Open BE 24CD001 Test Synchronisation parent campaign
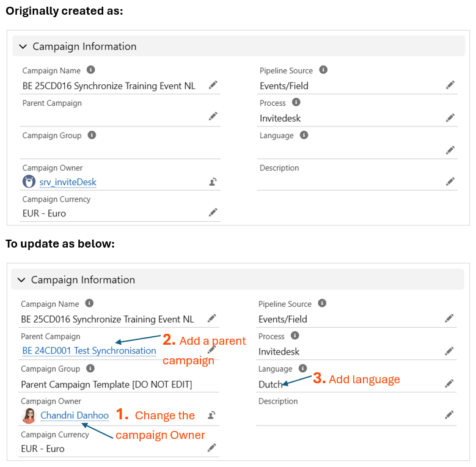476x467 pixels. pos(89,351)
